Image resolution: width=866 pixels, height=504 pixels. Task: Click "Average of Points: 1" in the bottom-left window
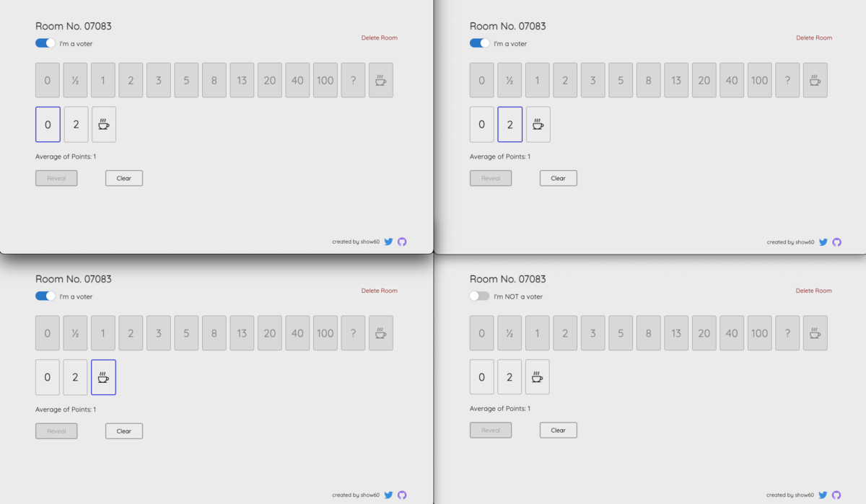click(x=66, y=410)
